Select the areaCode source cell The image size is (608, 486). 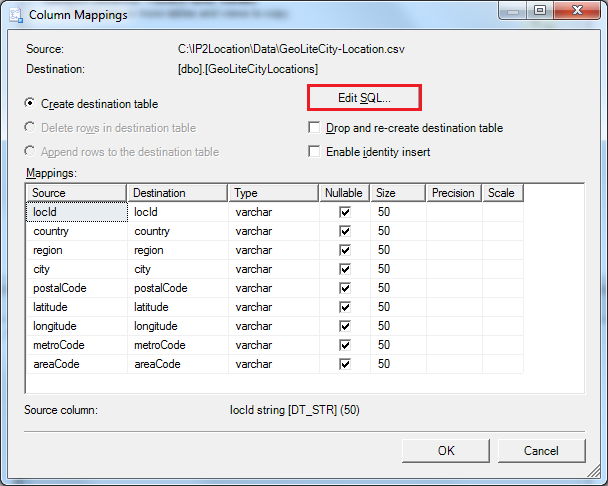pyautogui.click(x=77, y=364)
